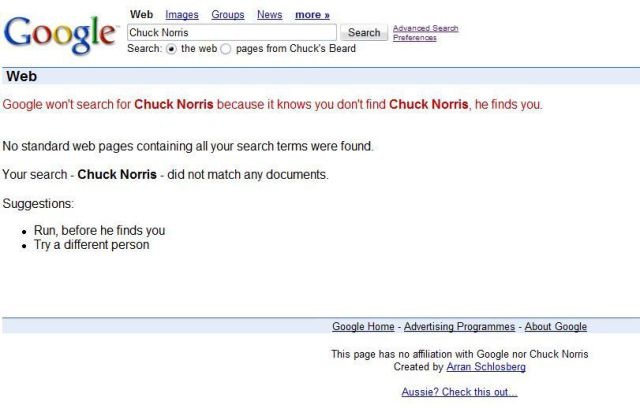Screen dimensions: 640x416
Task: Expand the "more »" menu
Action: [312, 15]
